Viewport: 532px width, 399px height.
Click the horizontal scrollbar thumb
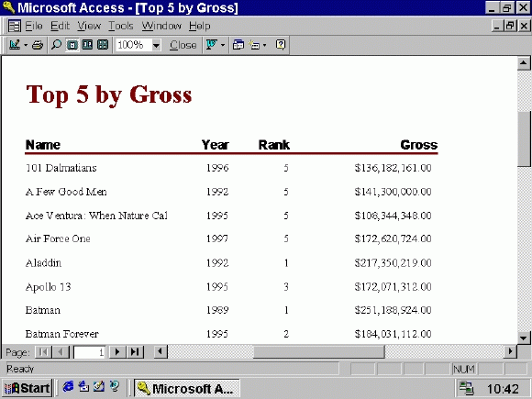click(x=319, y=352)
